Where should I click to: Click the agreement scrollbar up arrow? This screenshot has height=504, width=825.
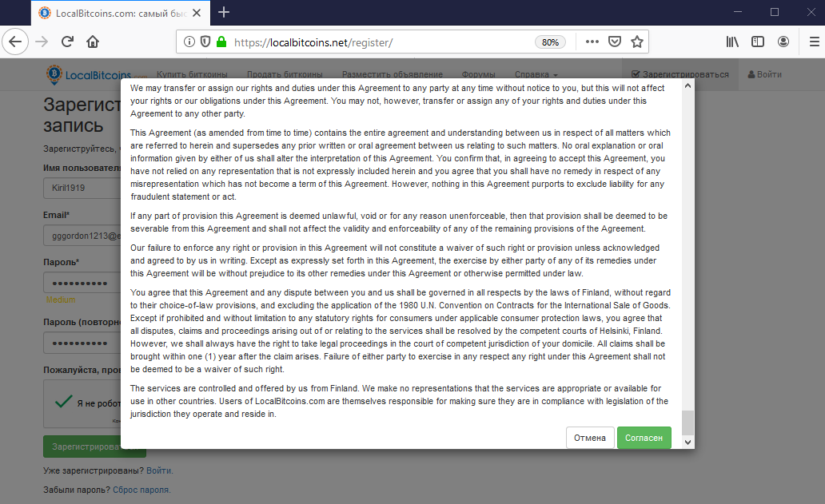687,85
